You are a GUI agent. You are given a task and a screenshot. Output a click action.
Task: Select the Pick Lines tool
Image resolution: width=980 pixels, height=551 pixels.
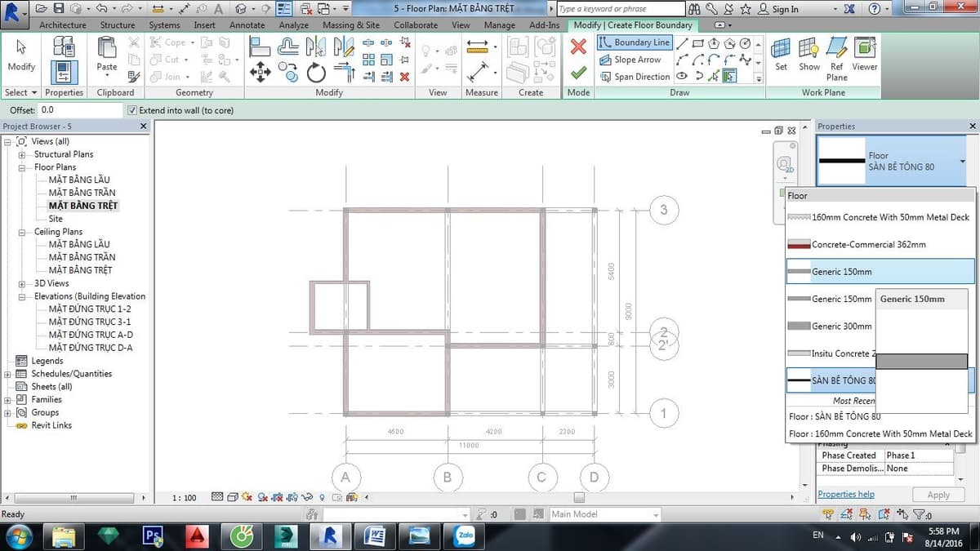point(714,77)
